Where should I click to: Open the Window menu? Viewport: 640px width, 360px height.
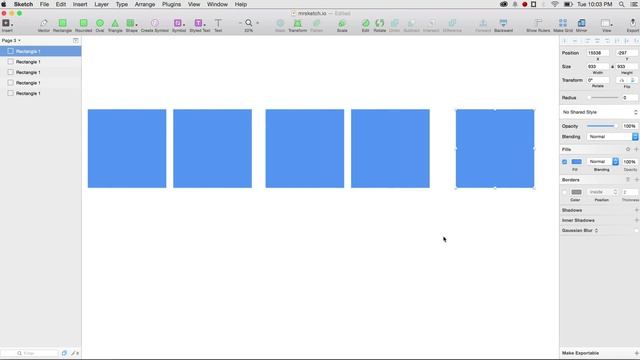pos(217,4)
